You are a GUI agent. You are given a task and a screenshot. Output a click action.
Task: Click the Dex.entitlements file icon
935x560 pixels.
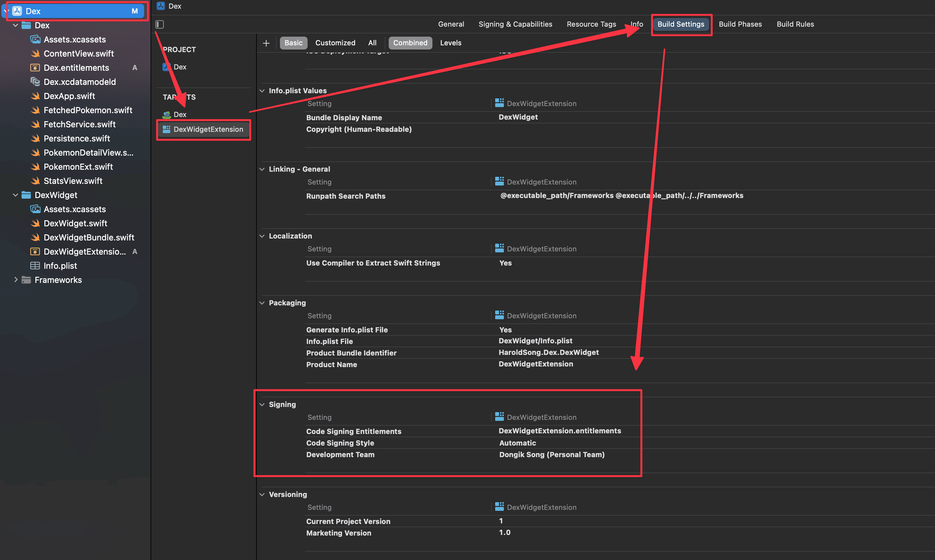pos(35,68)
